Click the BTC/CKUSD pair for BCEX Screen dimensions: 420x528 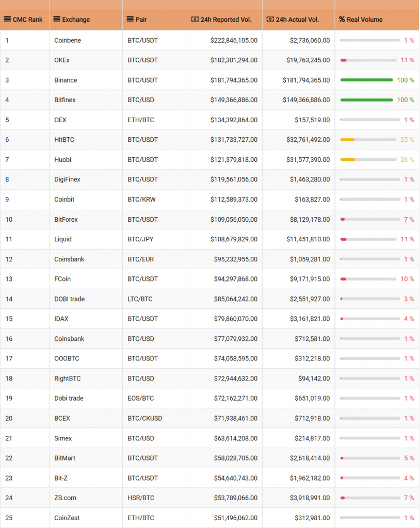click(x=145, y=418)
